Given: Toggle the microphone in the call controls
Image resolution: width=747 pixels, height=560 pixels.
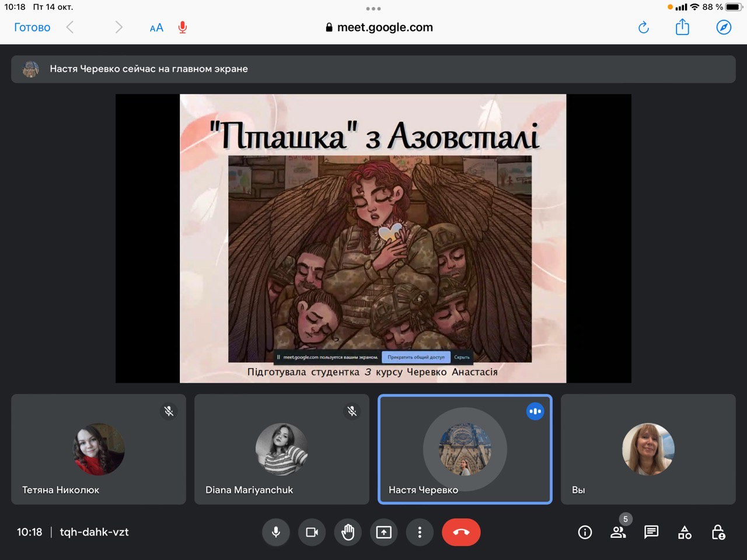Looking at the screenshot, I should point(276,532).
